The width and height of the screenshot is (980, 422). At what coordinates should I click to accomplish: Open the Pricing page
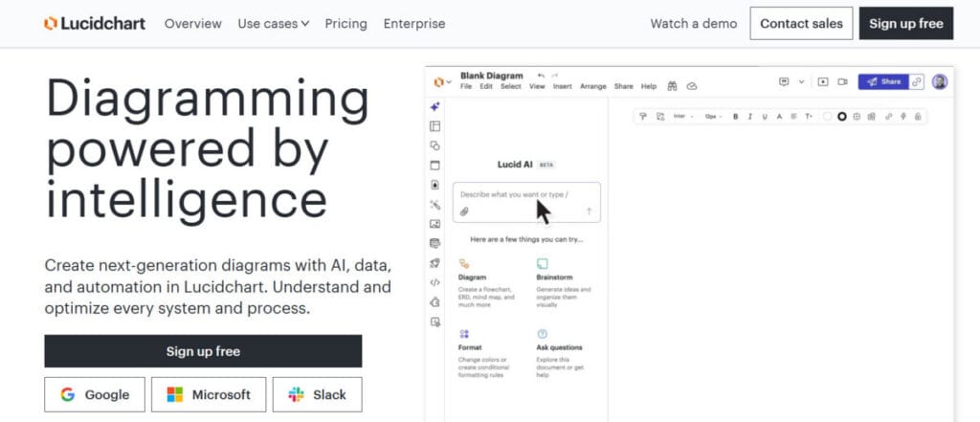click(345, 24)
